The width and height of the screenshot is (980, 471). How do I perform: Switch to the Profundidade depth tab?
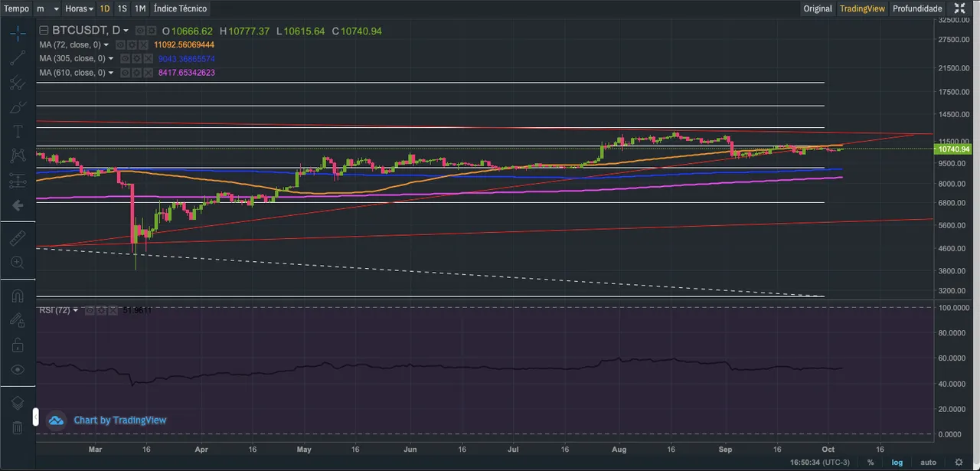coord(917,8)
